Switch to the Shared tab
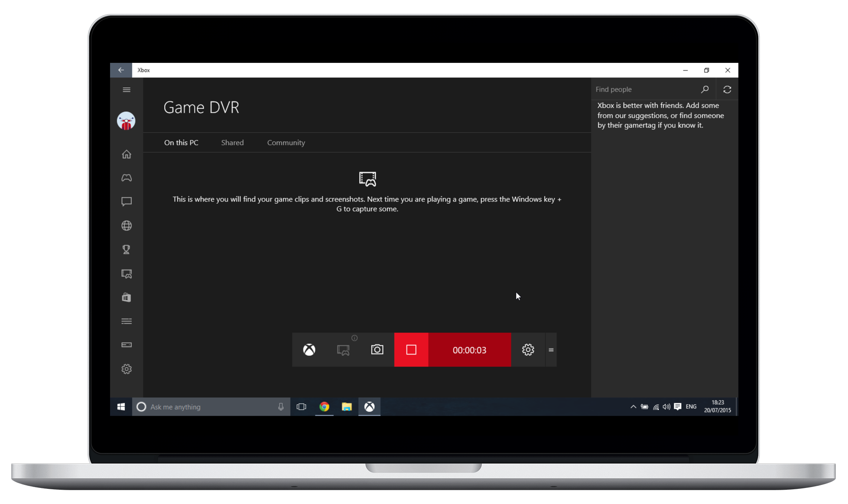This screenshot has width=848, height=504. (x=232, y=142)
